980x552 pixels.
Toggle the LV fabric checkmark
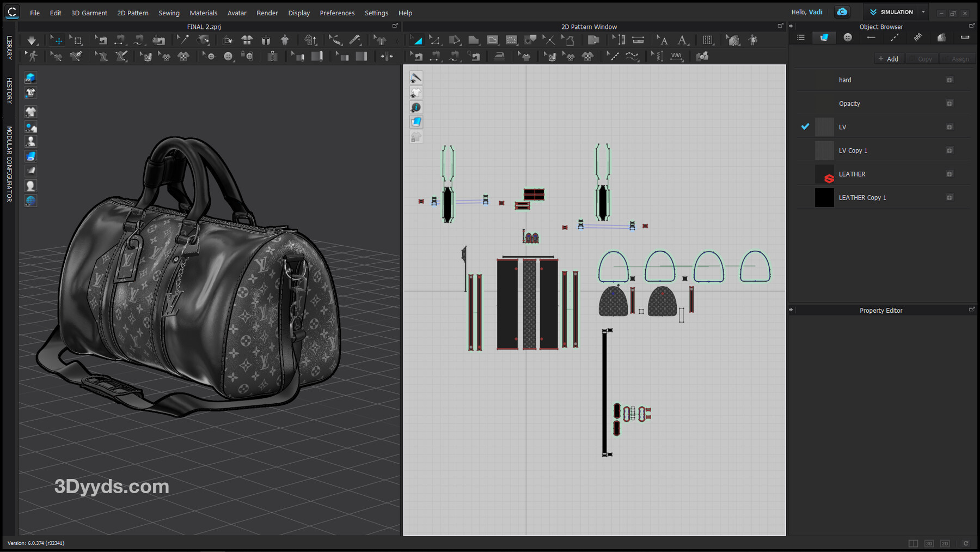[805, 126]
